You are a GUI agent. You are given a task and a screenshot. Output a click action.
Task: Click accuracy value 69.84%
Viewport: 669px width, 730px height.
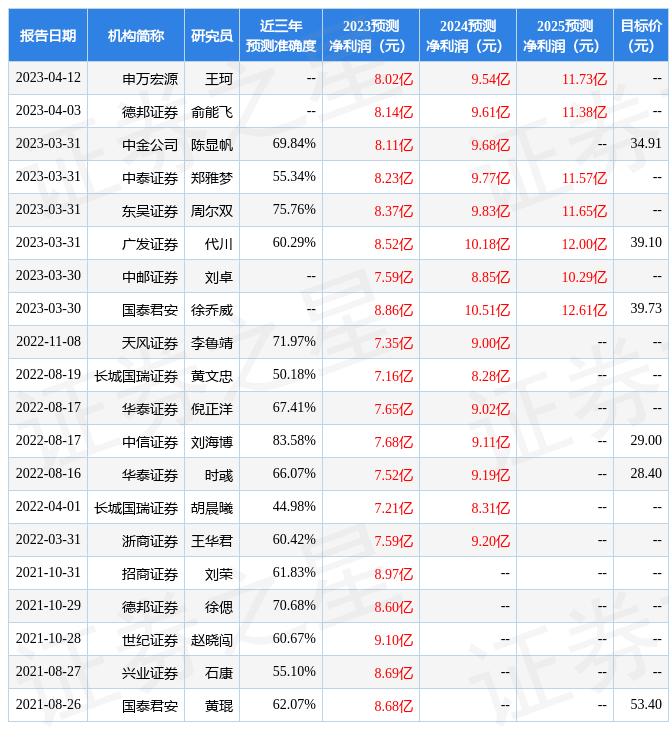(x=294, y=144)
